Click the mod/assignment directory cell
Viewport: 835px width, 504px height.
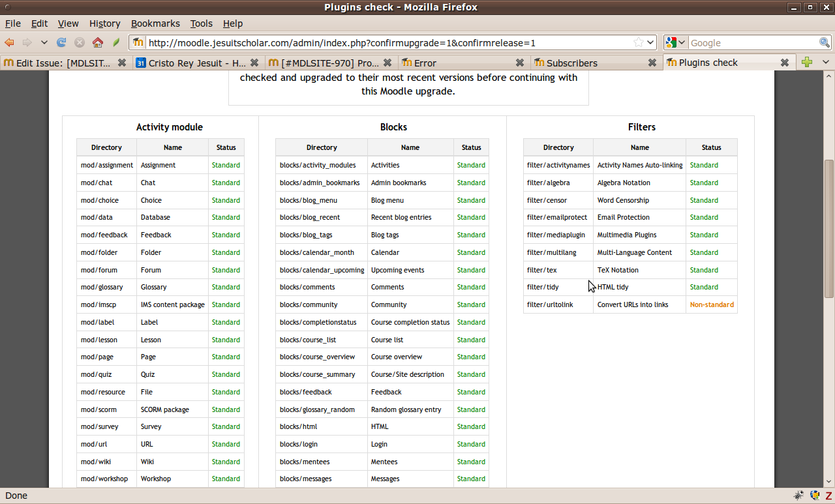[107, 166]
